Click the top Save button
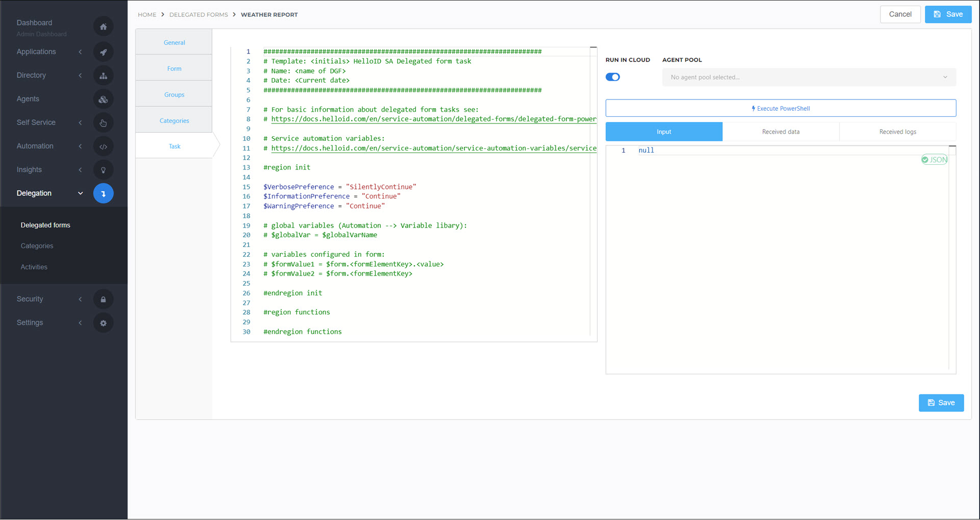 point(948,14)
